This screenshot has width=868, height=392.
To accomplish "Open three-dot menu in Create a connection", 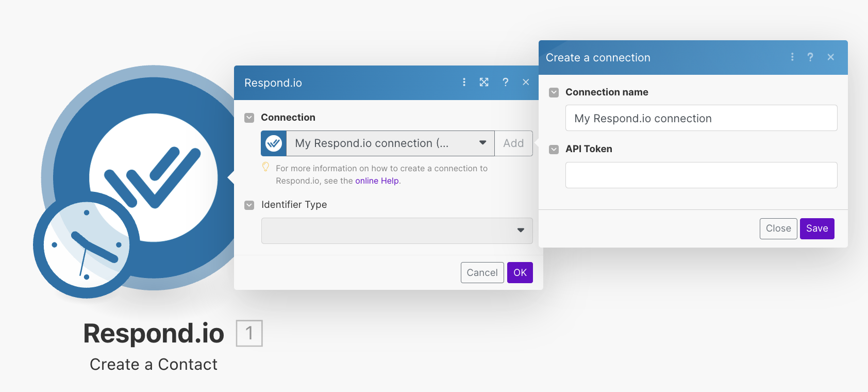I will click(792, 57).
